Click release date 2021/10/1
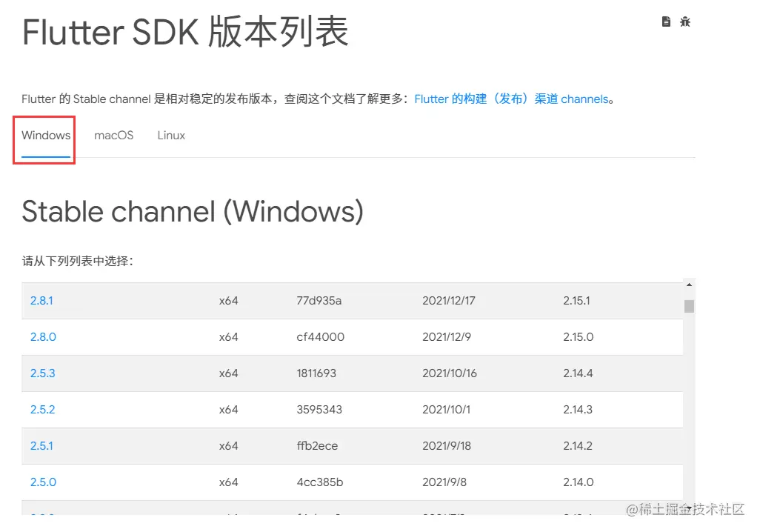This screenshot has height=532, width=760. pyautogui.click(x=446, y=410)
